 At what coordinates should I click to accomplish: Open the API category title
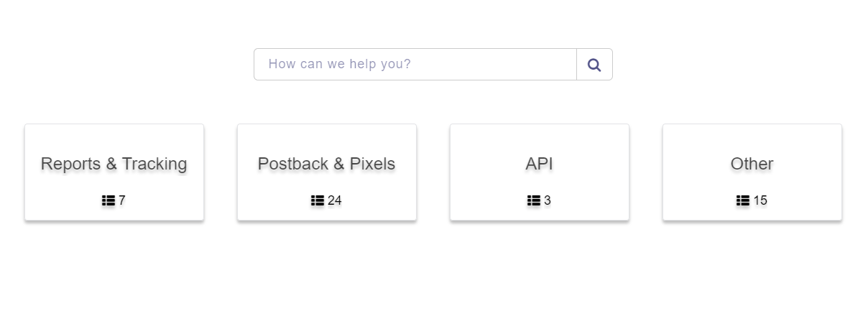pos(540,164)
